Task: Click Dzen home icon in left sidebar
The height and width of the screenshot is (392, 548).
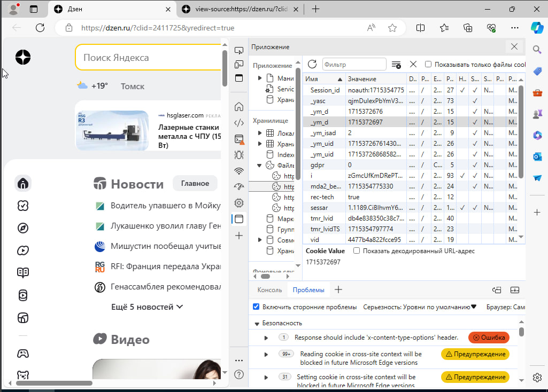Action: point(23,184)
